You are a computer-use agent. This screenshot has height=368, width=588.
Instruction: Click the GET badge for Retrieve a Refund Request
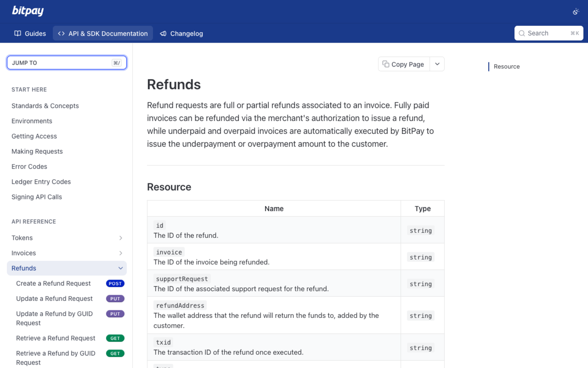pos(115,338)
